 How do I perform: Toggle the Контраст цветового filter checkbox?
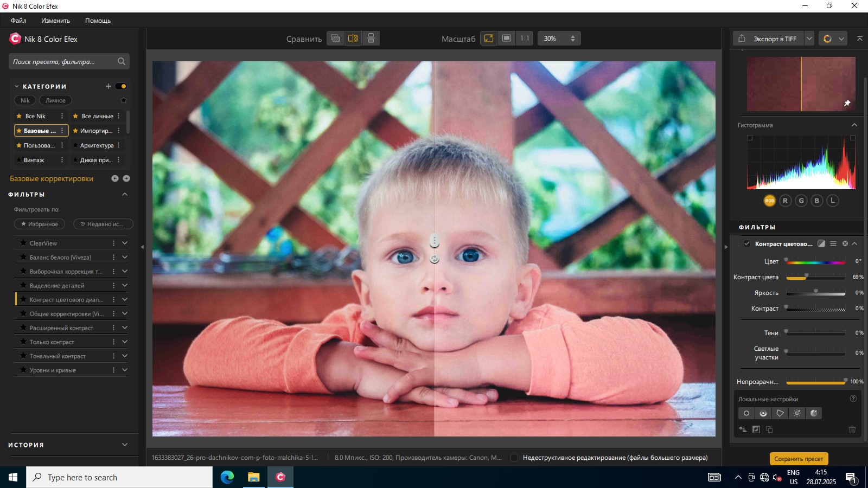[747, 243]
